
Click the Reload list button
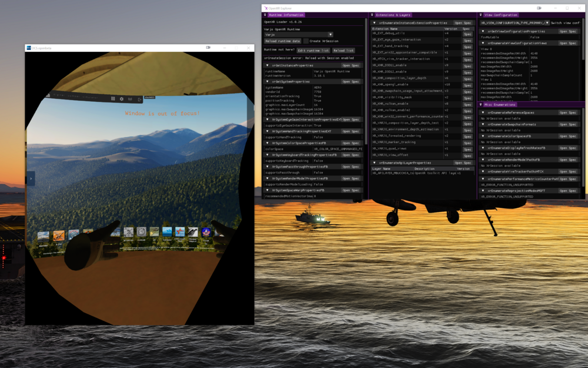pos(343,50)
